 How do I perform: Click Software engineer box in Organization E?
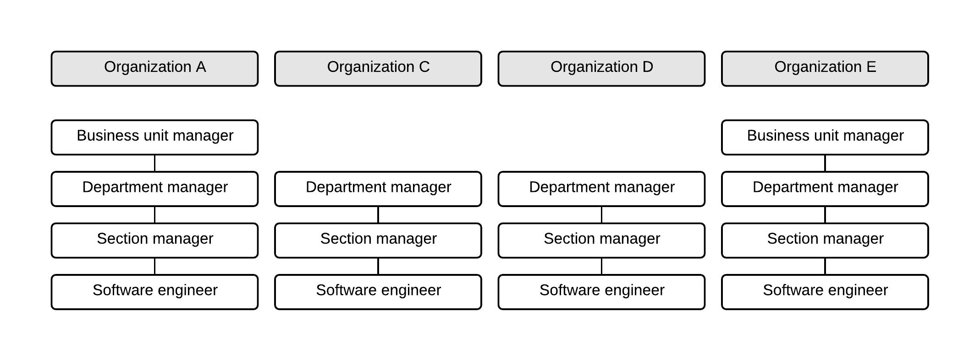(x=825, y=292)
